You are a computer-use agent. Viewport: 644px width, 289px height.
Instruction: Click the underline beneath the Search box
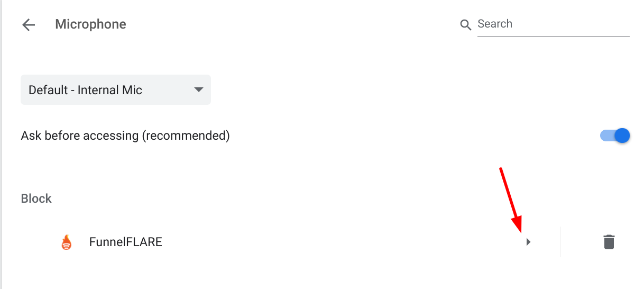tap(553, 37)
